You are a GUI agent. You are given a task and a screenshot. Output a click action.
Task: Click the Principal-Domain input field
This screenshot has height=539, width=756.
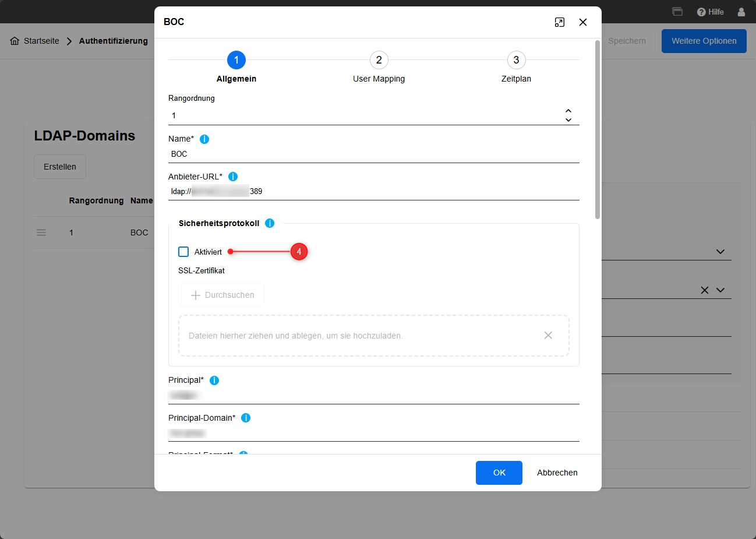point(374,433)
